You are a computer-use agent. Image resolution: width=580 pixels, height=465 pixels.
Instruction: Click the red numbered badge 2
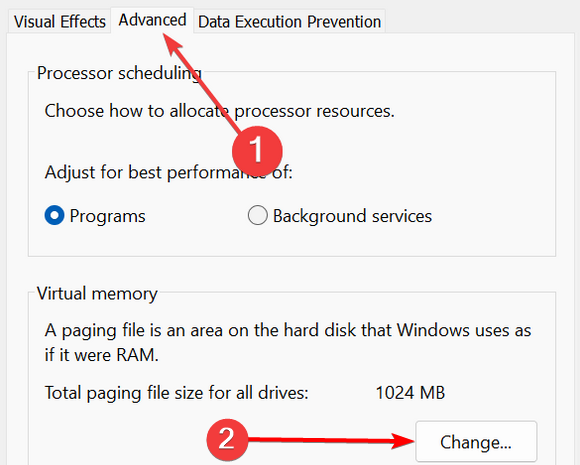pos(227,439)
